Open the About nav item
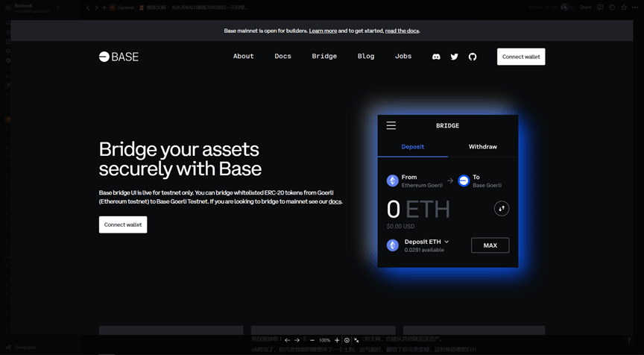 point(244,56)
